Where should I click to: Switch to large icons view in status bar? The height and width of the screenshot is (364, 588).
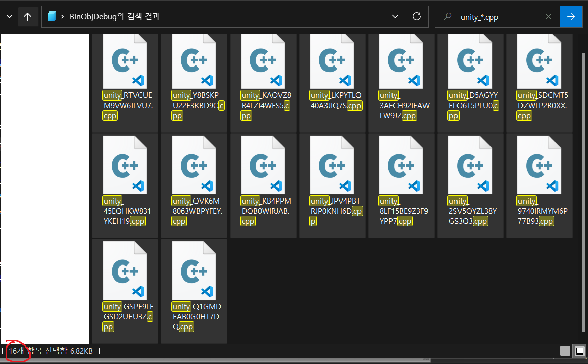point(580,351)
